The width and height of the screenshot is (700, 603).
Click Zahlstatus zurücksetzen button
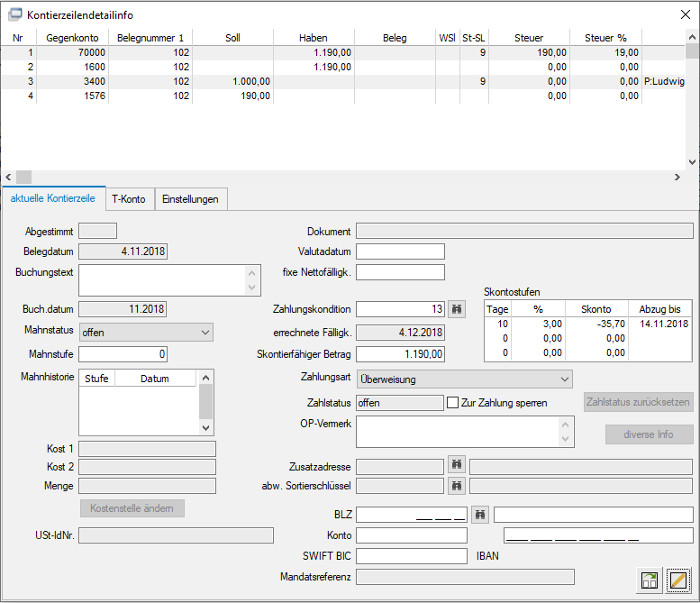638,402
